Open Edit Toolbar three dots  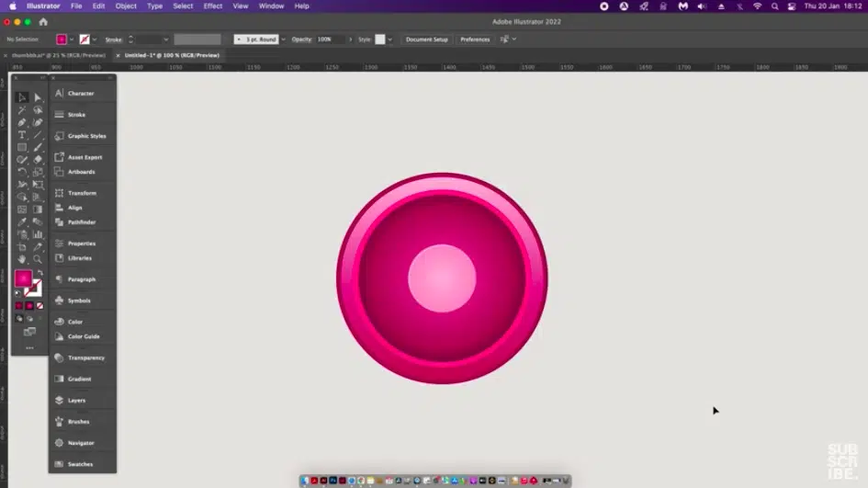(x=29, y=348)
